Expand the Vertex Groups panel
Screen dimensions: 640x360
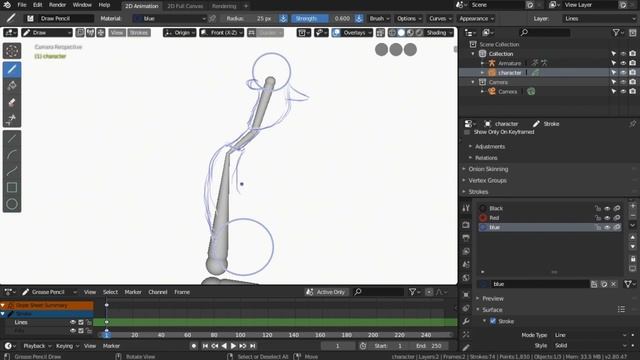coord(487,180)
